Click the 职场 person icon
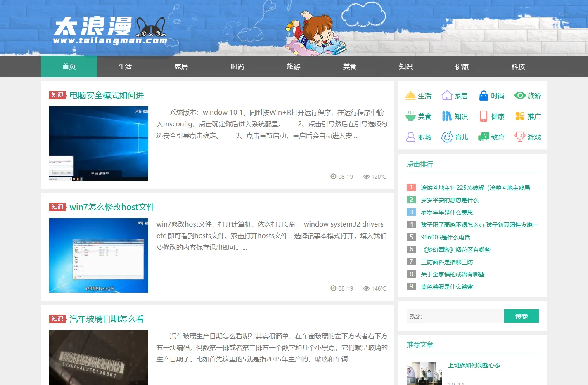 point(410,137)
